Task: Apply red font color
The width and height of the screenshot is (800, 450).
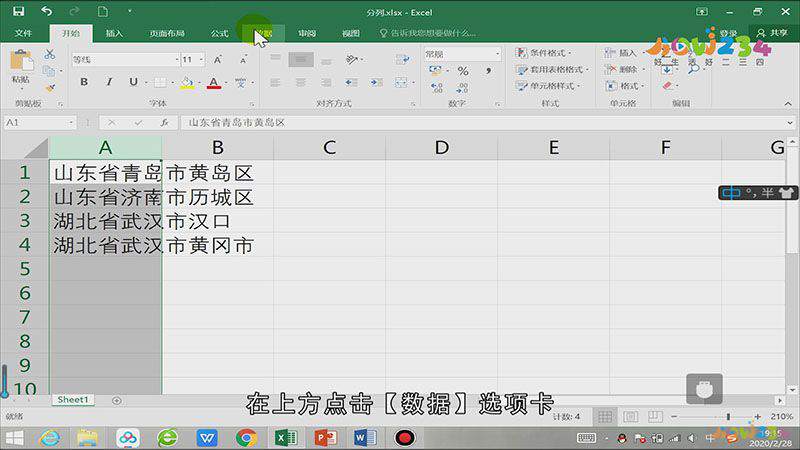Action: [214, 83]
